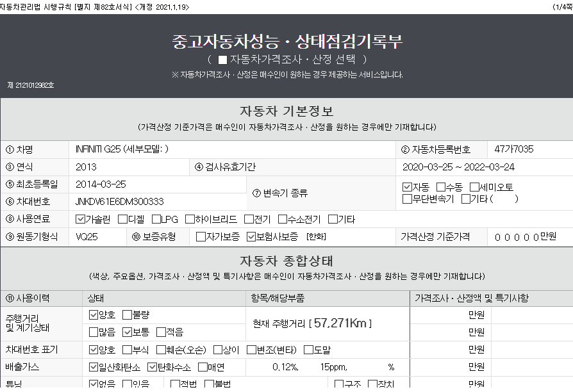This screenshot has width=573, height=392.
Task: Tick the 변조(변타) checkbox
Action: click(x=251, y=350)
